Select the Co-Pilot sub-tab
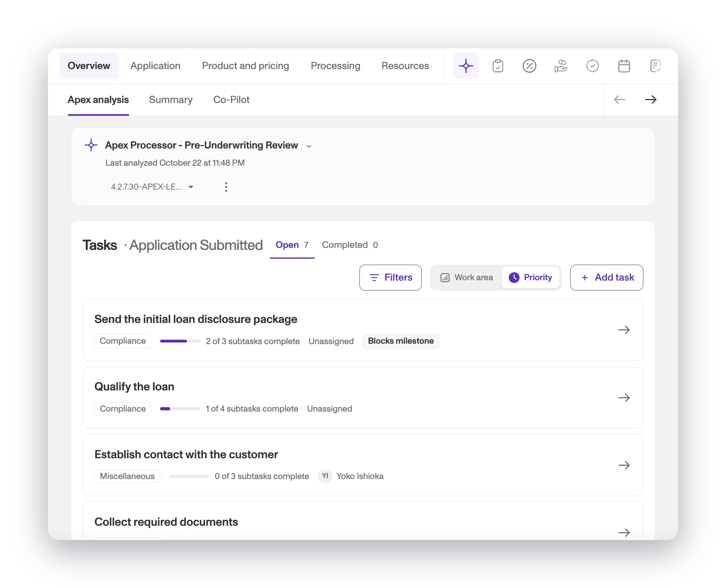The image size is (726, 588). 231,100
